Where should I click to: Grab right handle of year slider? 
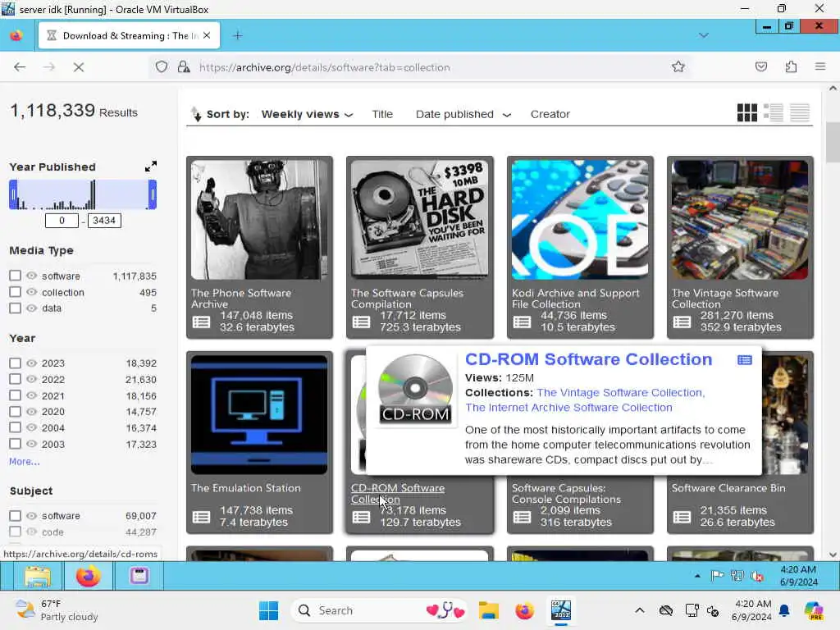153,194
